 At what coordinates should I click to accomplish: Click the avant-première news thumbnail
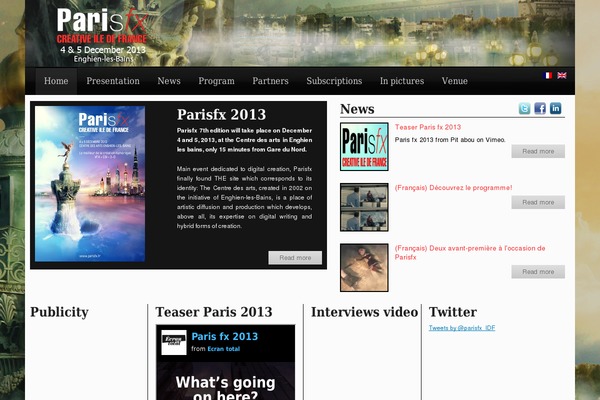tap(364, 268)
